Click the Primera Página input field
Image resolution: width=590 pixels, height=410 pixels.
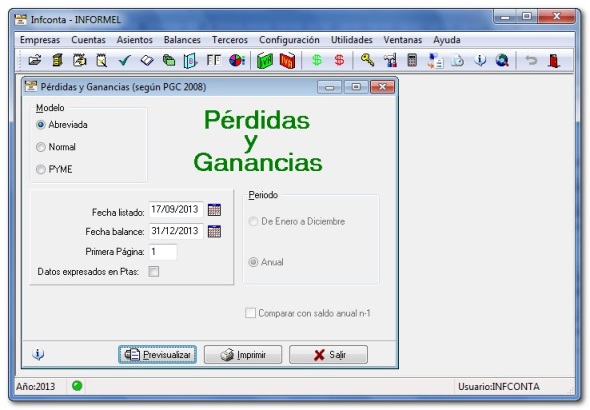[x=163, y=252]
